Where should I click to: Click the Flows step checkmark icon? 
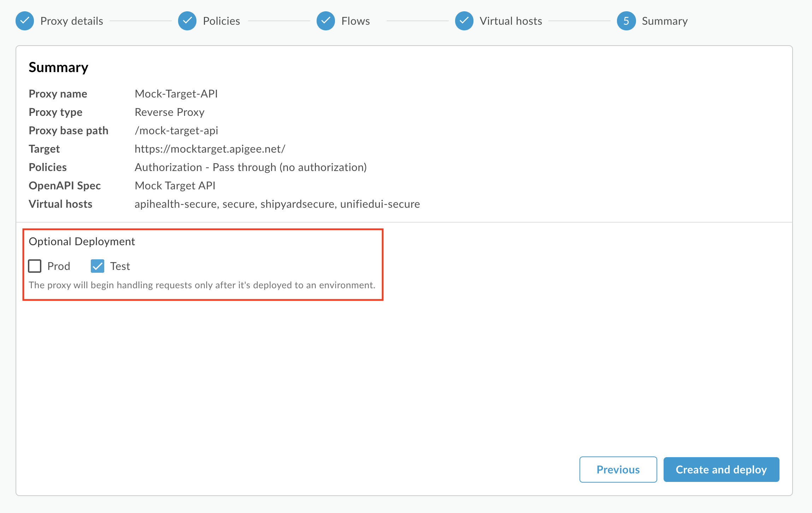coord(326,21)
